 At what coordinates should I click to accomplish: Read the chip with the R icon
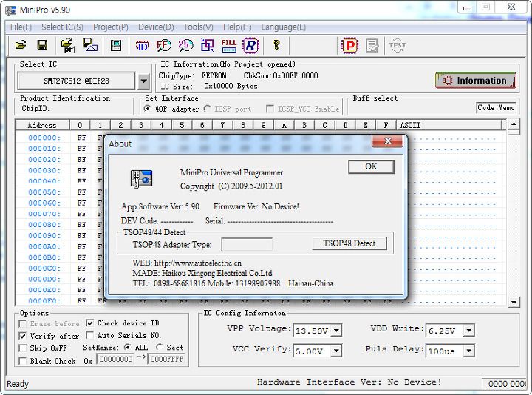coord(250,45)
